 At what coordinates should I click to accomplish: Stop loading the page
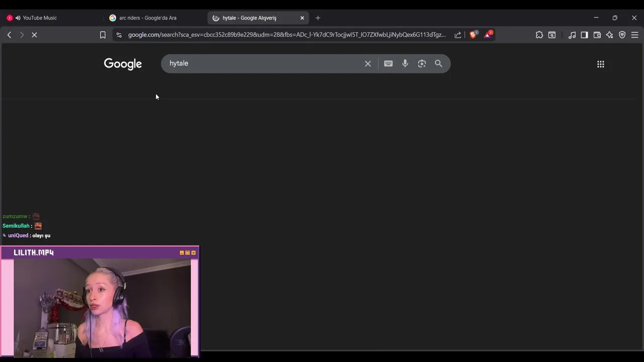pyautogui.click(x=34, y=35)
